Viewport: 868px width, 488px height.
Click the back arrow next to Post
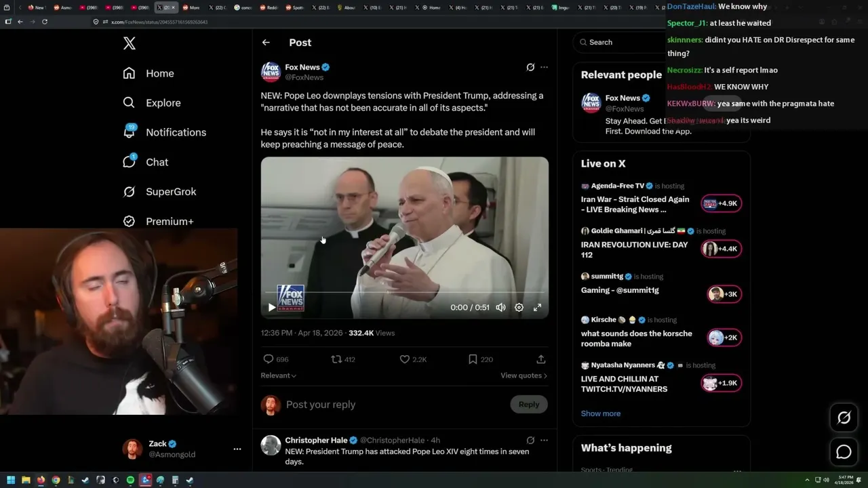[x=266, y=42]
